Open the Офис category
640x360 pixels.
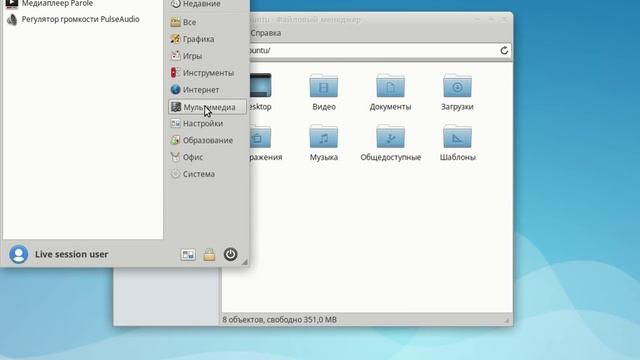[x=207, y=157]
